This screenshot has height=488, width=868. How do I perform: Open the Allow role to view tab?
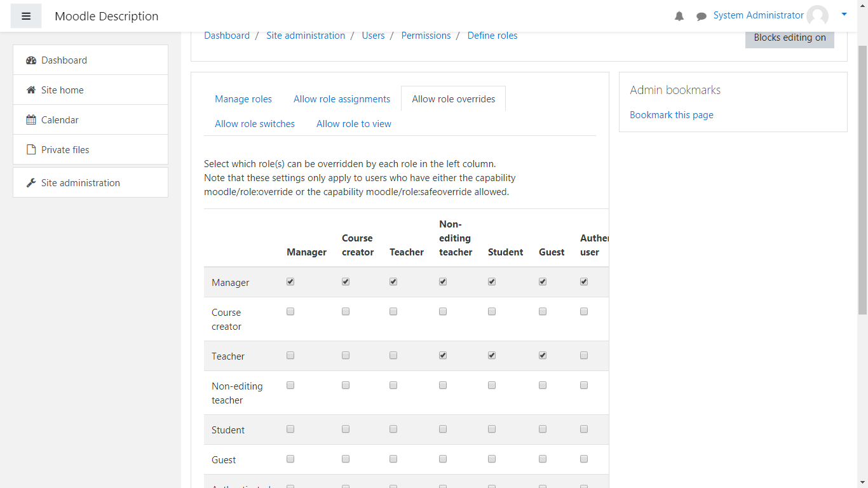pyautogui.click(x=354, y=124)
